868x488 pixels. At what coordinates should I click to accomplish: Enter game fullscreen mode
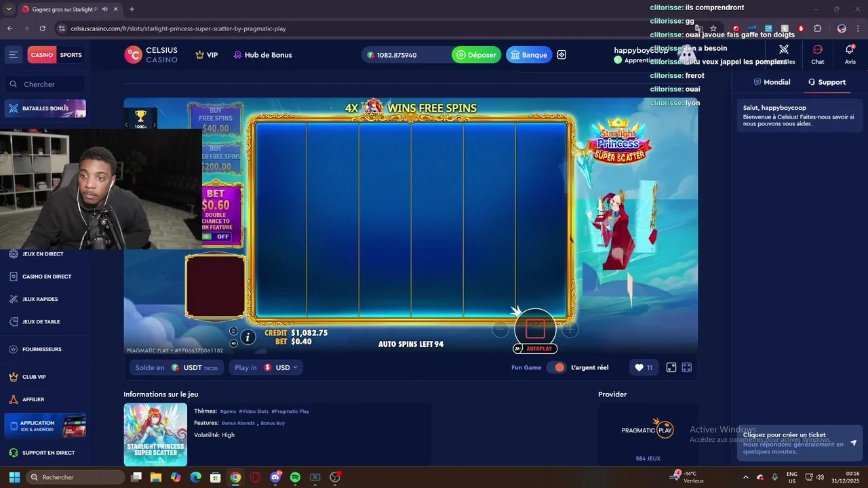click(x=687, y=367)
